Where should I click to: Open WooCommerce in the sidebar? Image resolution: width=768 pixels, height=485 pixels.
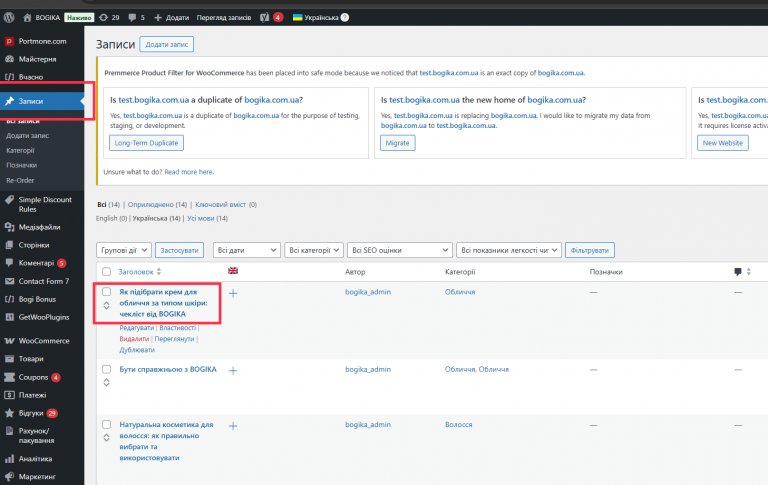(42, 340)
